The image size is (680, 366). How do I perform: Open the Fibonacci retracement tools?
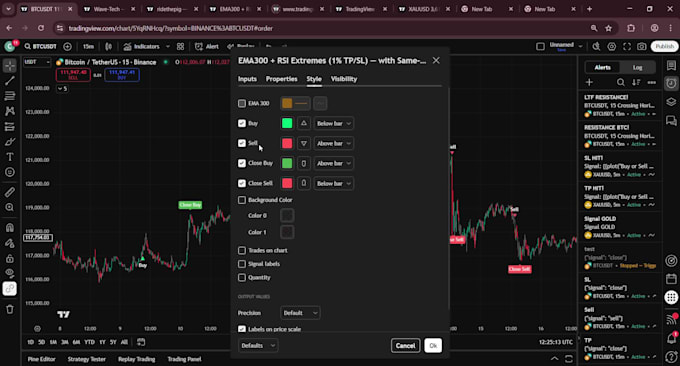[x=10, y=96]
